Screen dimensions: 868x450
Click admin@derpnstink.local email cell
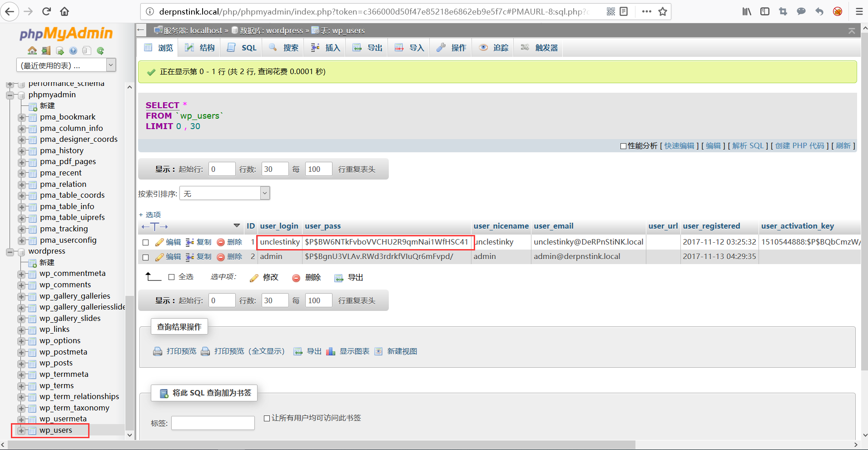[x=577, y=257]
